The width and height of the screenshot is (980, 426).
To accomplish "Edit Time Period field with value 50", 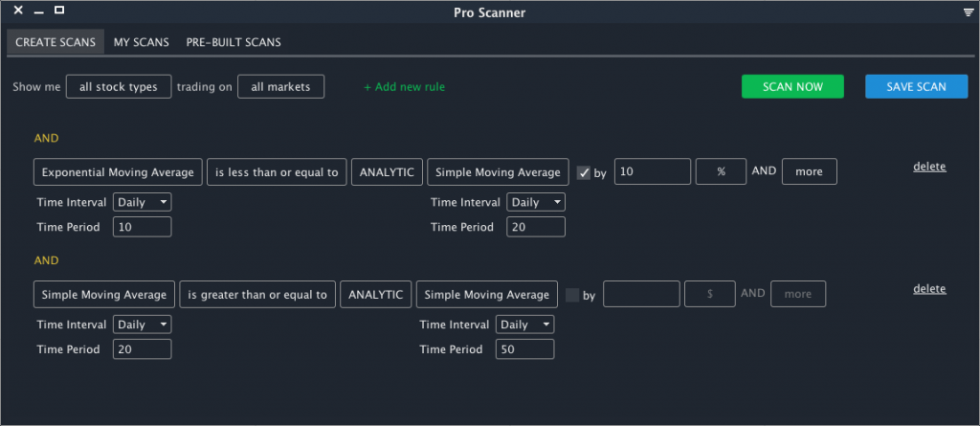I will [x=525, y=349].
